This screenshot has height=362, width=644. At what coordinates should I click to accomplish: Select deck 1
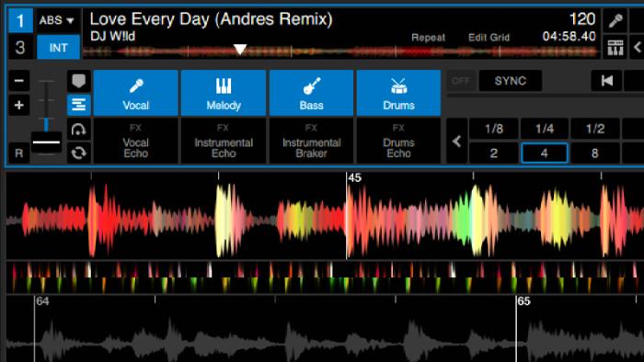click(x=20, y=20)
